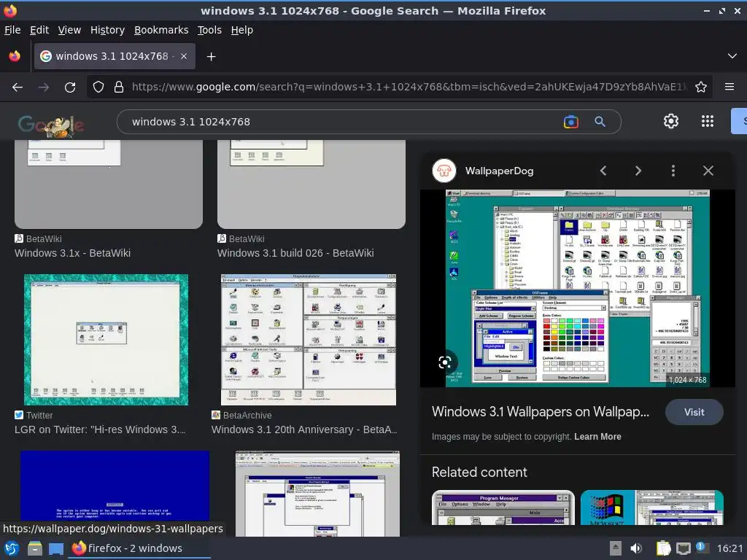
Task: Open the BetaArchive 20th Anniversary thumbnail
Action: [x=309, y=340]
